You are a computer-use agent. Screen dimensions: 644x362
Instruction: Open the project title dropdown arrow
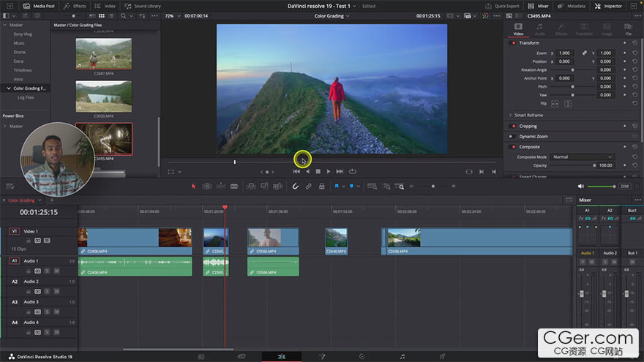[x=354, y=6]
